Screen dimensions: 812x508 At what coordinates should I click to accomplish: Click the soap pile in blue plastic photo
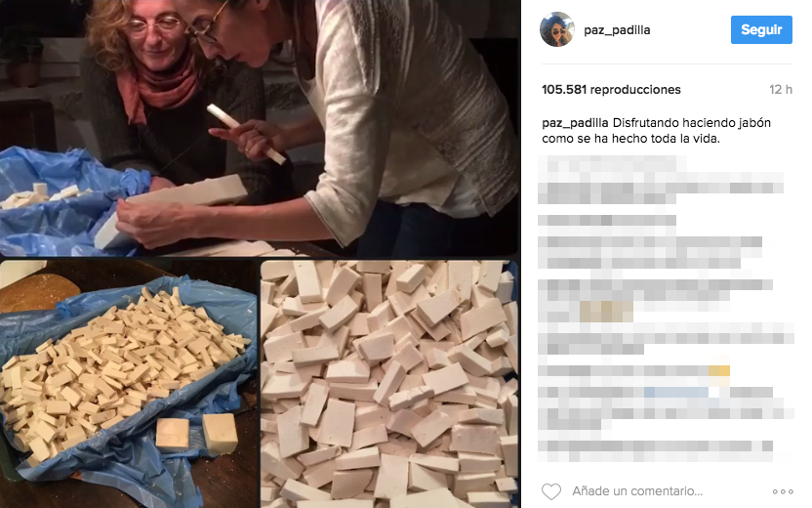(x=129, y=384)
